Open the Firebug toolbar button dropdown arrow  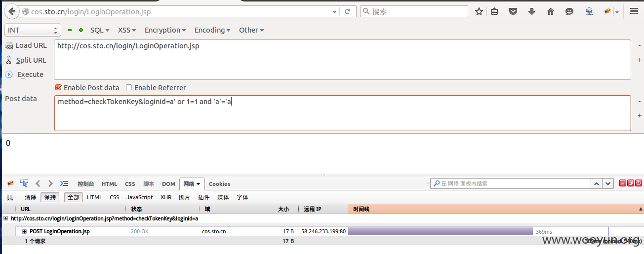pyautogui.click(x=617, y=12)
